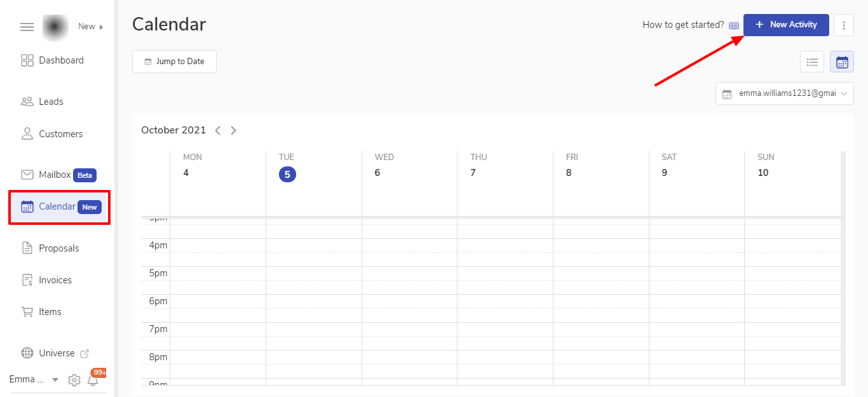This screenshot has height=397, width=868.
Task: Expand the Emma user menu arrow
Action: [x=55, y=380]
